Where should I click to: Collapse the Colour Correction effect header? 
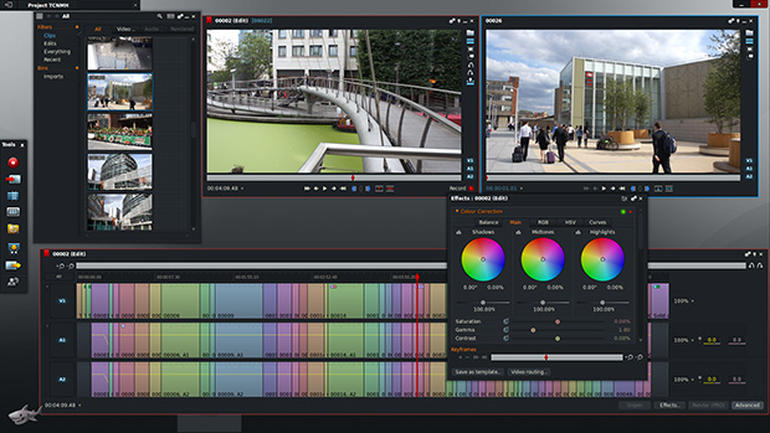pos(456,211)
